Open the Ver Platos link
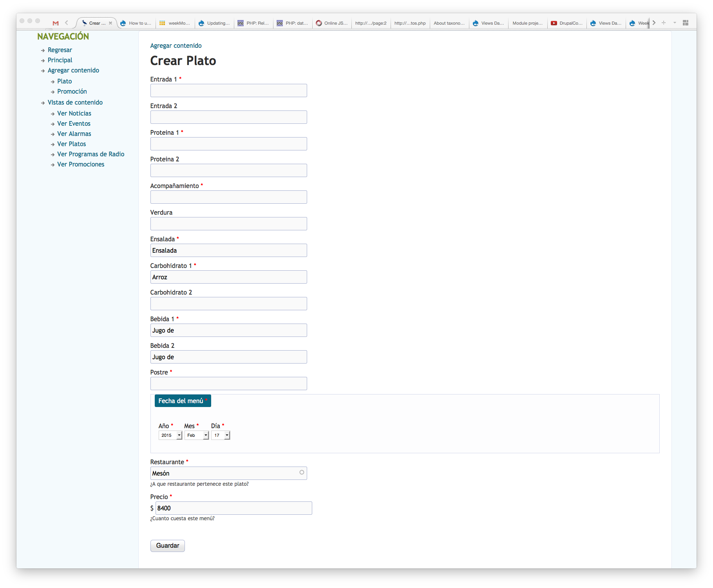 click(x=71, y=144)
